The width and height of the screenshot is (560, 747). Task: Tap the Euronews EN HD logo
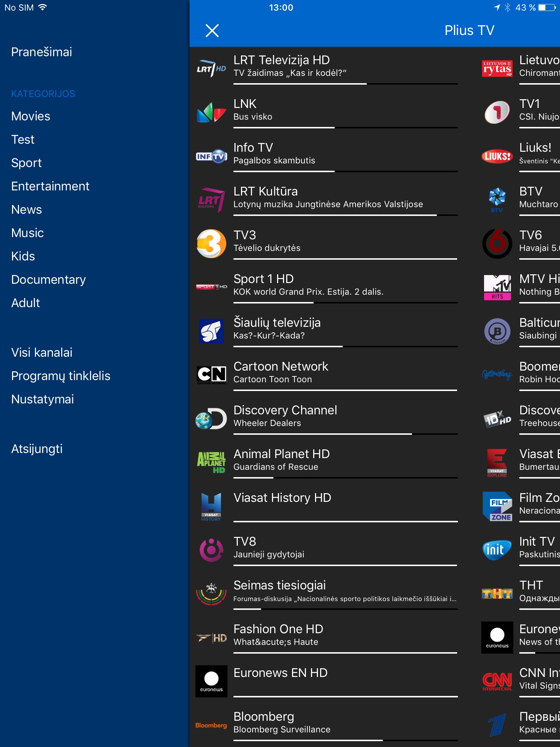[211, 681]
